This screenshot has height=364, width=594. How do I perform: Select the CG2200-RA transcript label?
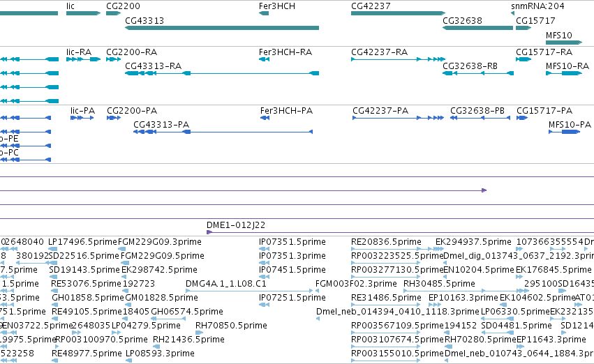(x=131, y=52)
